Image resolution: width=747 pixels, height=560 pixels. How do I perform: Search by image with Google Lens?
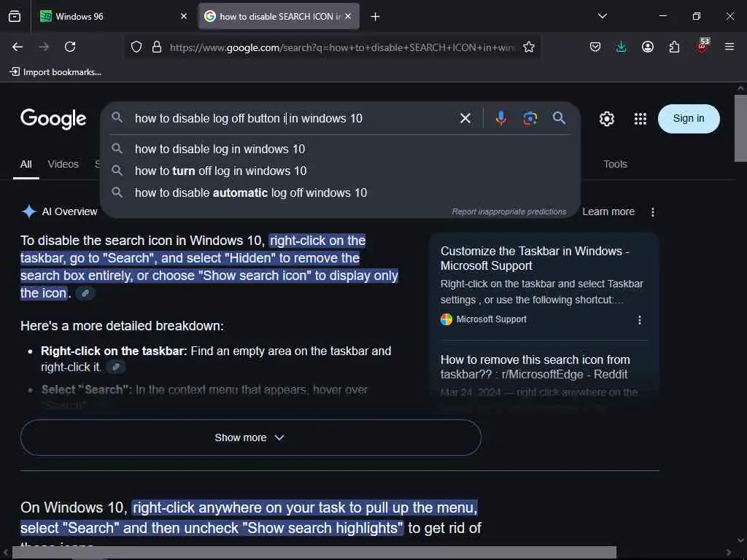click(530, 118)
